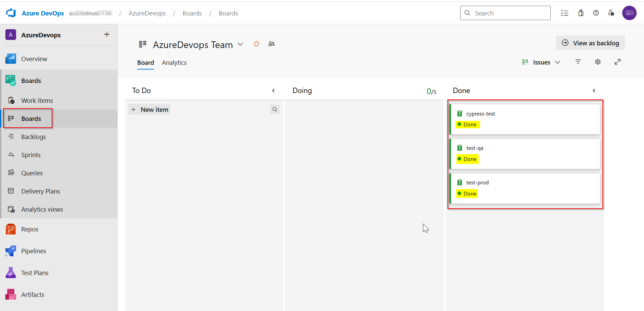Click the Azure DevOps home link
This screenshot has width=644, height=311.
(43, 13)
